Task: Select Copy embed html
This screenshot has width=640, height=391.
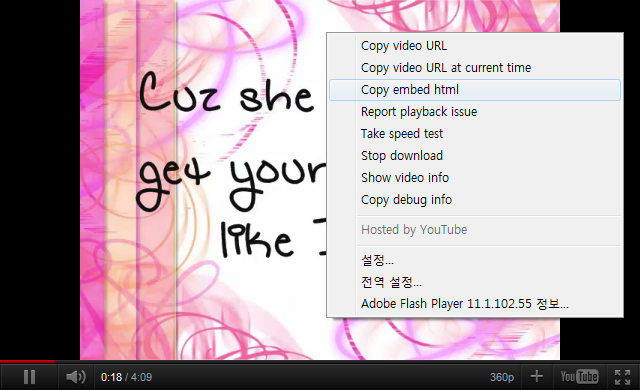Action: [475, 90]
